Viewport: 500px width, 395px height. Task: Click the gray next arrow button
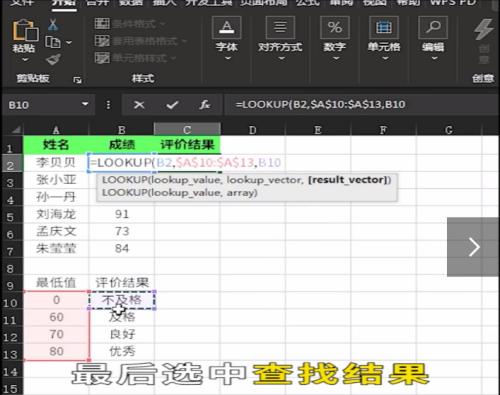pyautogui.click(x=473, y=247)
